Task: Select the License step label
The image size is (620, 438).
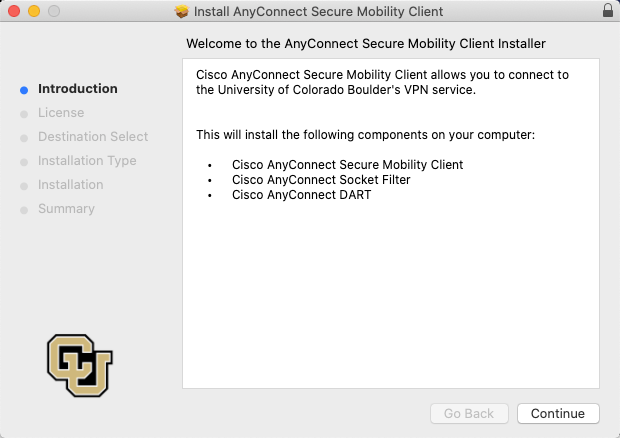Action: [x=61, y=113]
